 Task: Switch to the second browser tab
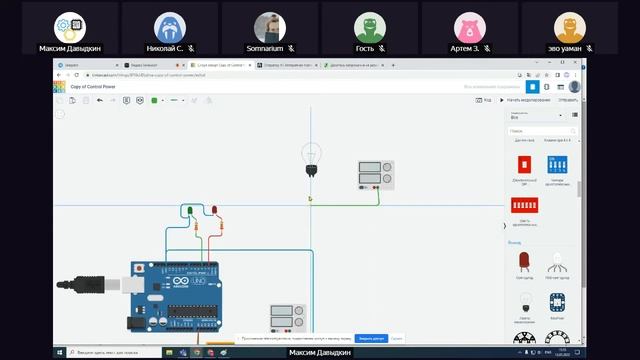(x=153, y=65)
